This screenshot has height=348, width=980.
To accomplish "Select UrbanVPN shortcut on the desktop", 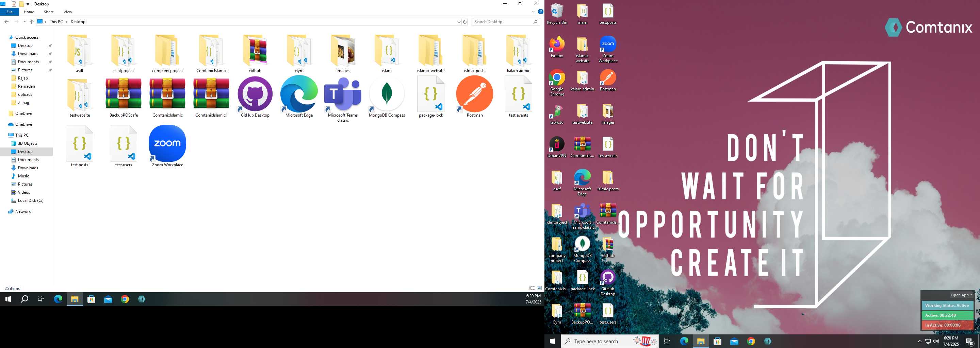I will [557, 147].
